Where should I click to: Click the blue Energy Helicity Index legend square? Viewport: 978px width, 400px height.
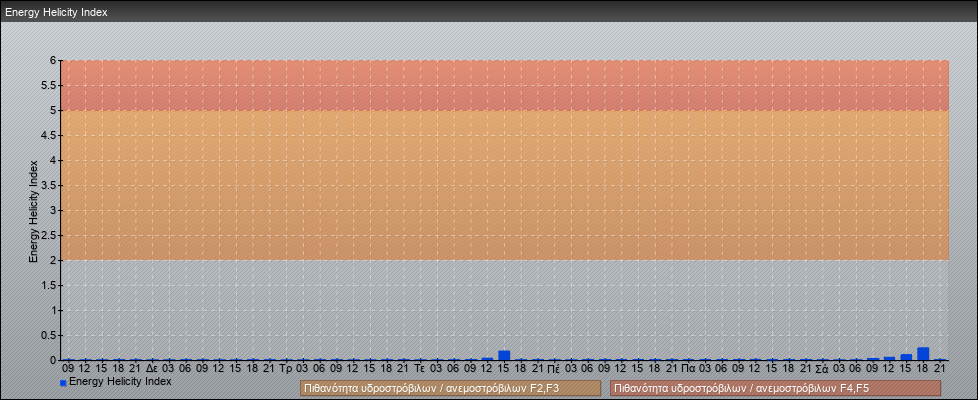[63, 383]
